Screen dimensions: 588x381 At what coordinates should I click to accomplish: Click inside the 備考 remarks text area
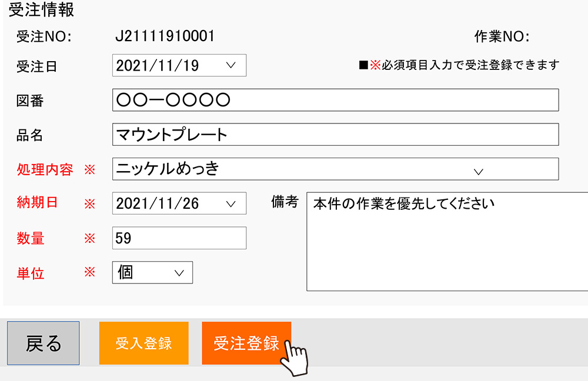coord(447,242)
